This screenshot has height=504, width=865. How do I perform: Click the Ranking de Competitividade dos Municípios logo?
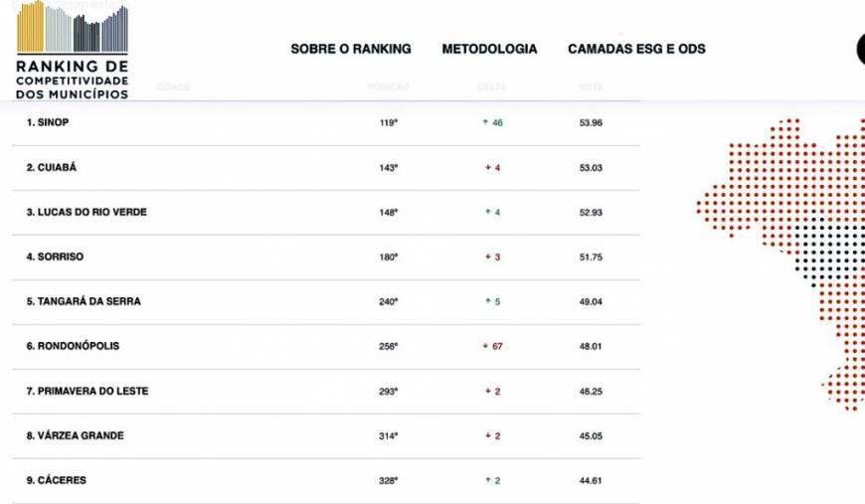73,50
